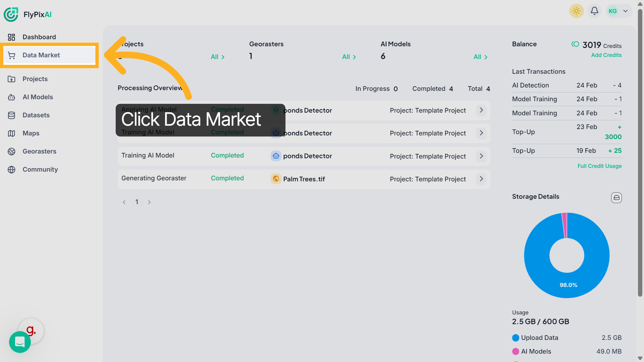Click the Georasters sidebar globe icon
Viewport: 644px width, 362px height.
(11, 152)
